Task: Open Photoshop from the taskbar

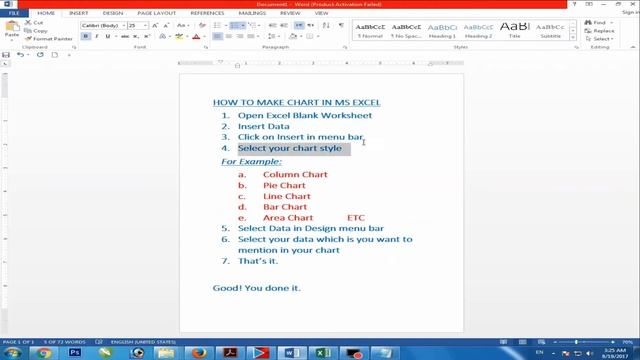Action: point(74,353)
